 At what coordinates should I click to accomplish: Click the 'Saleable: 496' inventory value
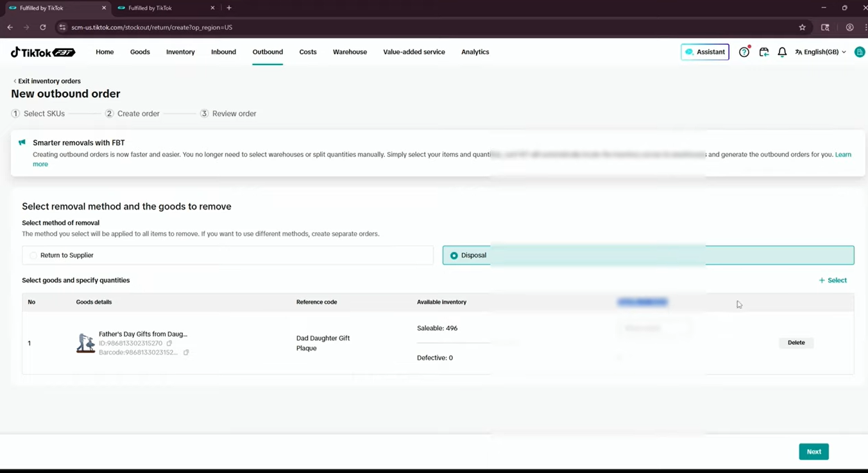[437, 328]
